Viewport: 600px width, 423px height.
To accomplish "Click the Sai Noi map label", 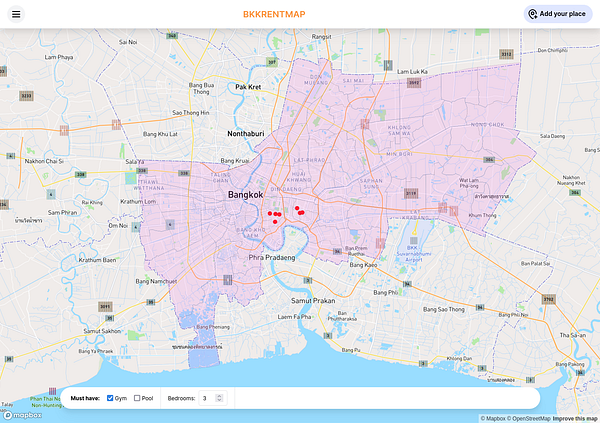I will point(128,42).
